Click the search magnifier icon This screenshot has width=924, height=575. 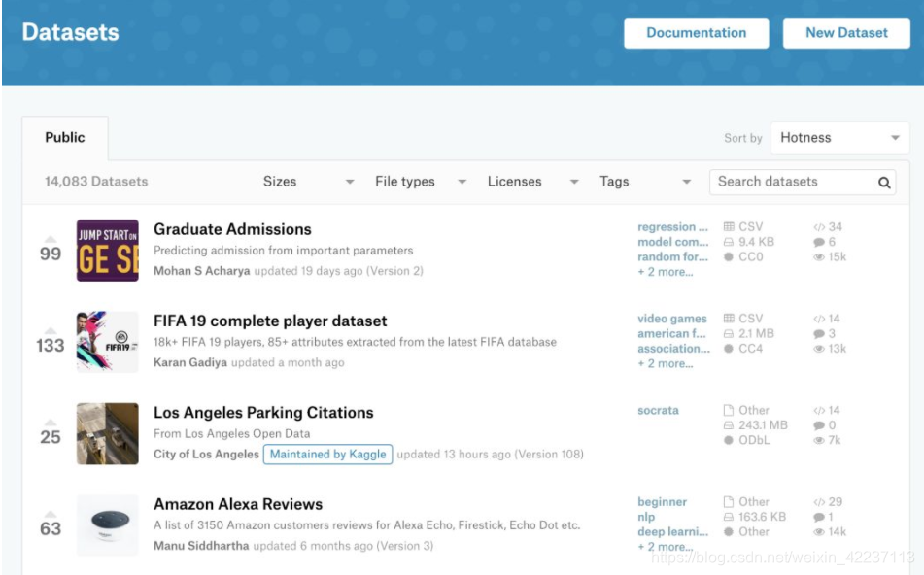(884, 183)
